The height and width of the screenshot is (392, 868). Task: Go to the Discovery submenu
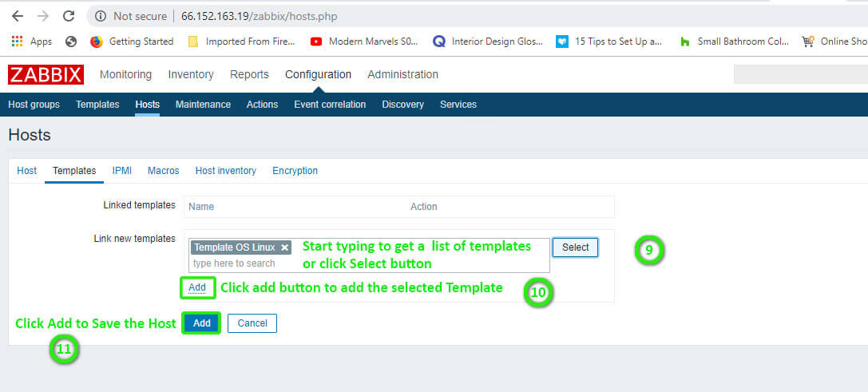403,105
